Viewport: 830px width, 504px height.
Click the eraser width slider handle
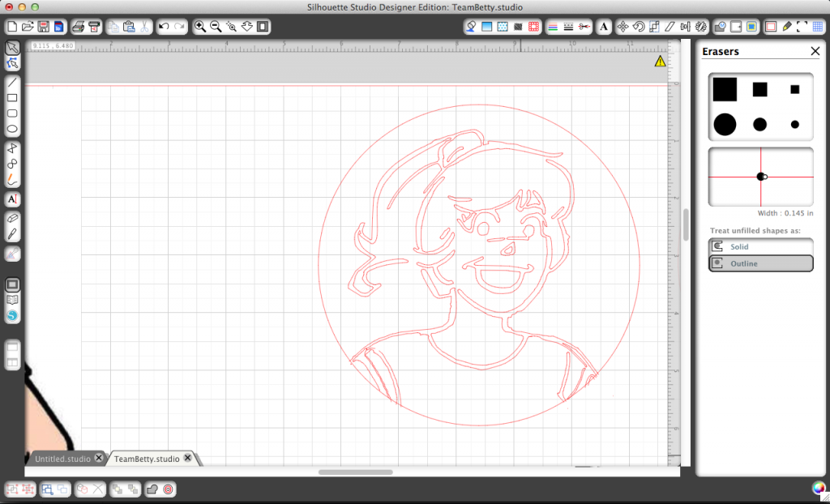[x=765, y=177]
